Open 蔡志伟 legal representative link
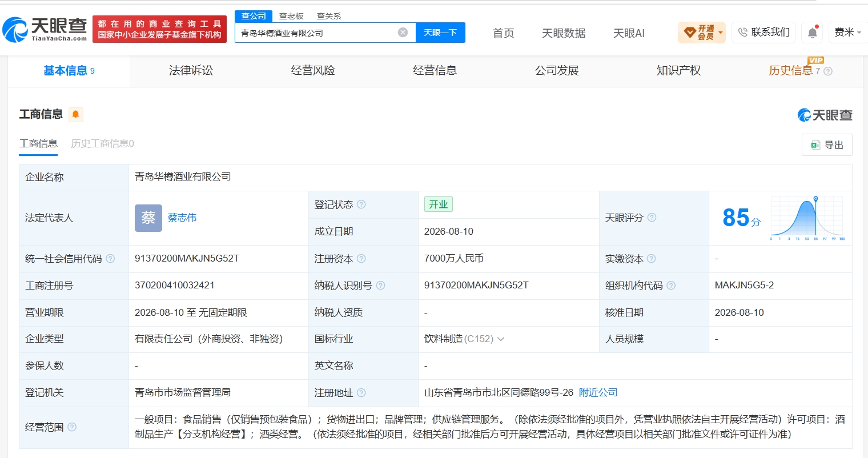868x458 pixels. 182,218
